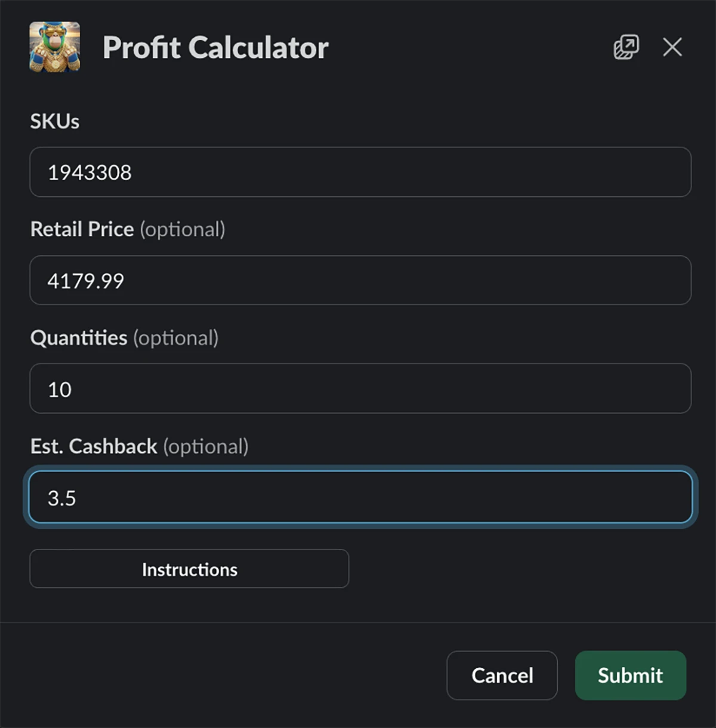Click the value 4179.99 text
Viewport: 716px width, 728px height.
tap(85, 280)
